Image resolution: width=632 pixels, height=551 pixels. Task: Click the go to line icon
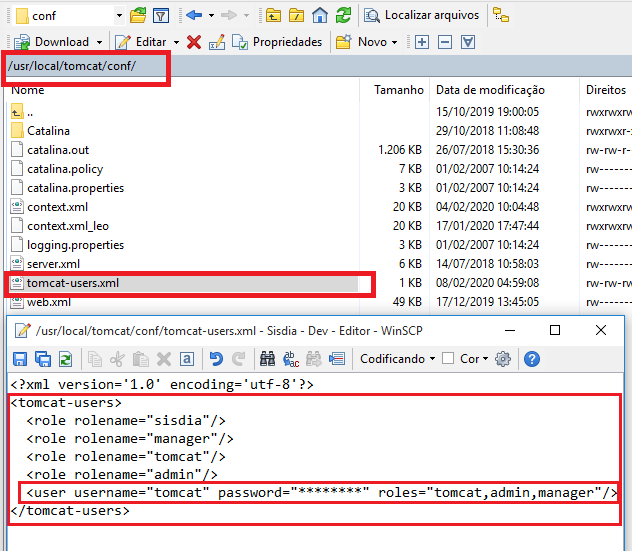pyautogui.click(x=337, y=359)
